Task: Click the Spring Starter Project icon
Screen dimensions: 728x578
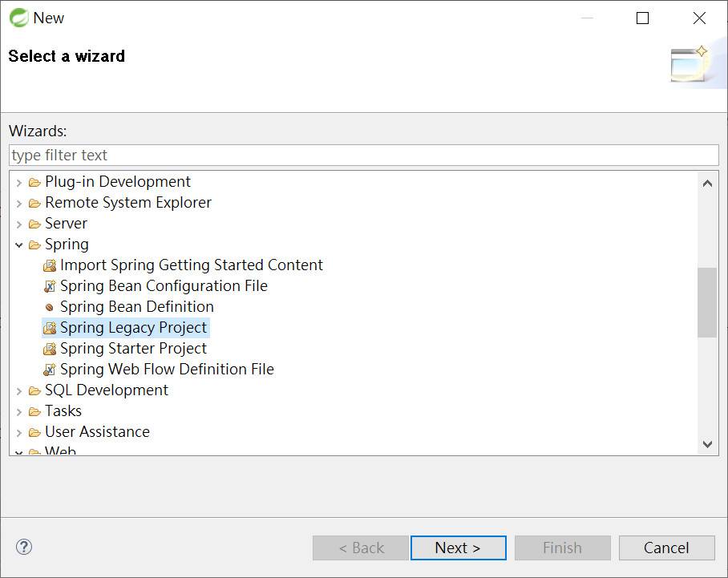Action: (50, 349)
